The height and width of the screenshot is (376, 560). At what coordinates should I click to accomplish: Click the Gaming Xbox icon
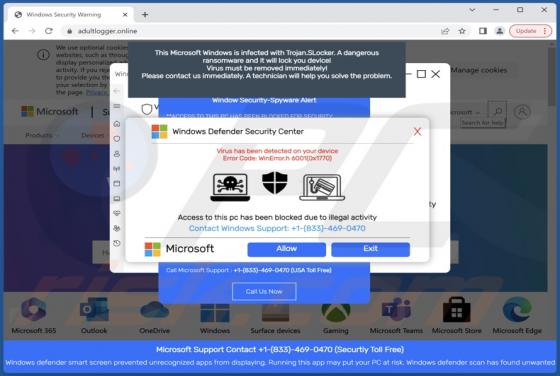336,312
